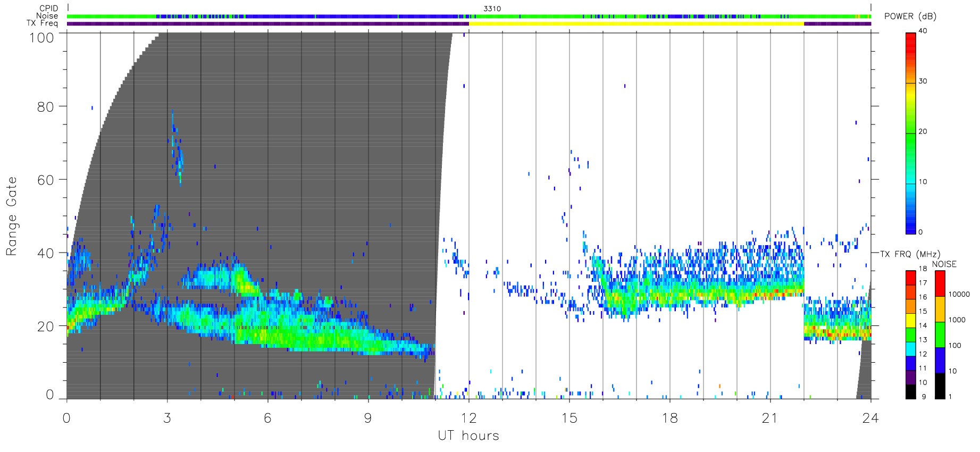980x452 pixels.
Task: Click x-axis tick label 9
Action: 368,418
